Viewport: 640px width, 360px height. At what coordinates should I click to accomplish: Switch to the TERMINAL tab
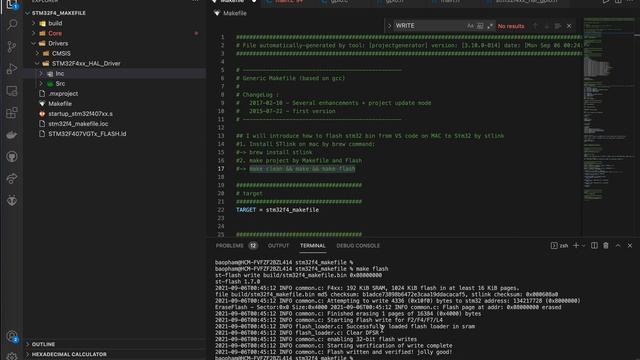(313, 245)
